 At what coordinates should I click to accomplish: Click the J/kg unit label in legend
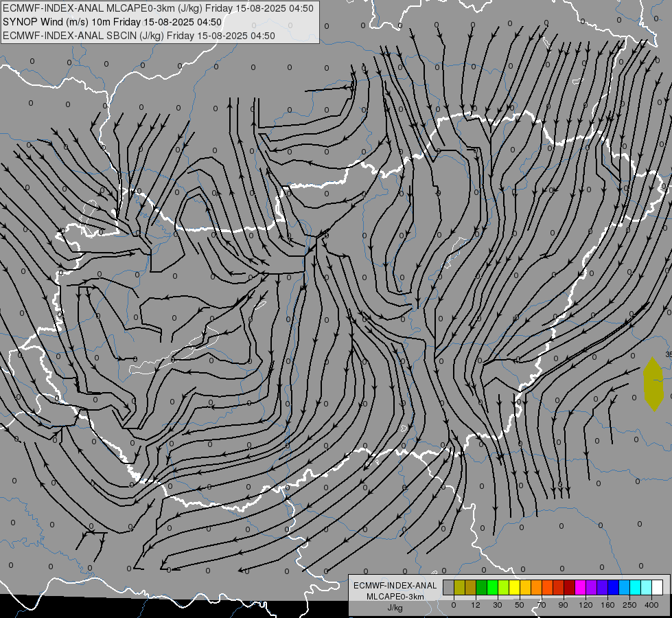(395, 608)
